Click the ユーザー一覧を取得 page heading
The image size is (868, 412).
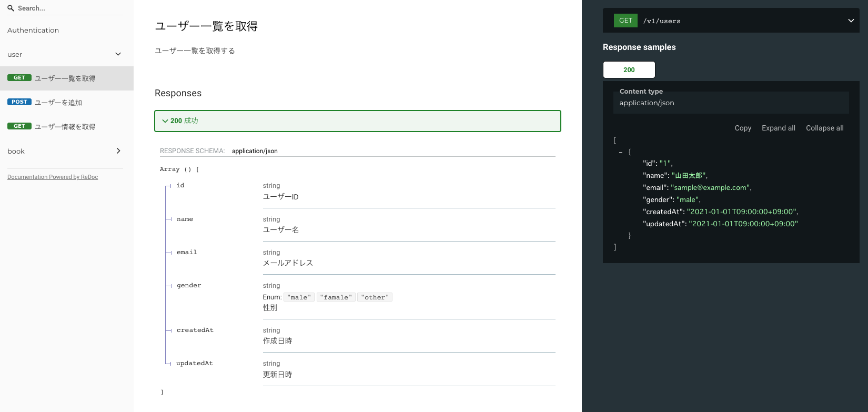[x=206, y=26]
